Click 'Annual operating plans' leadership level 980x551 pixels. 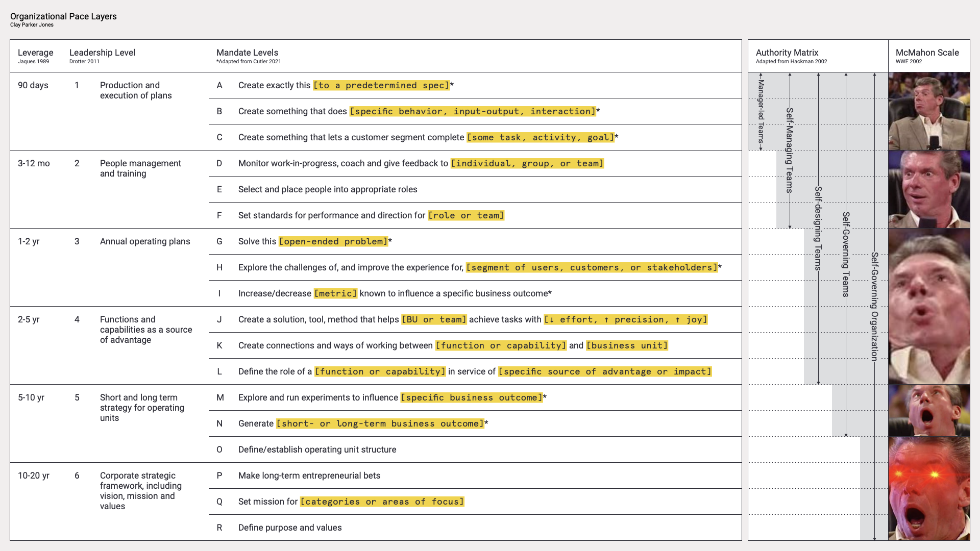[x=145, y=241]
